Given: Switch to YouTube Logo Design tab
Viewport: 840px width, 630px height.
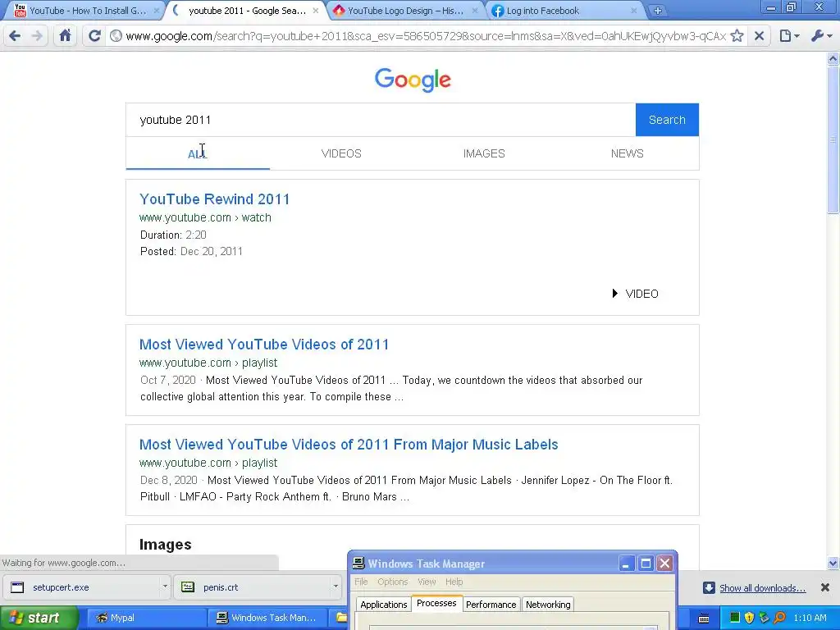Looking at the screenshot, I should 404,11.
